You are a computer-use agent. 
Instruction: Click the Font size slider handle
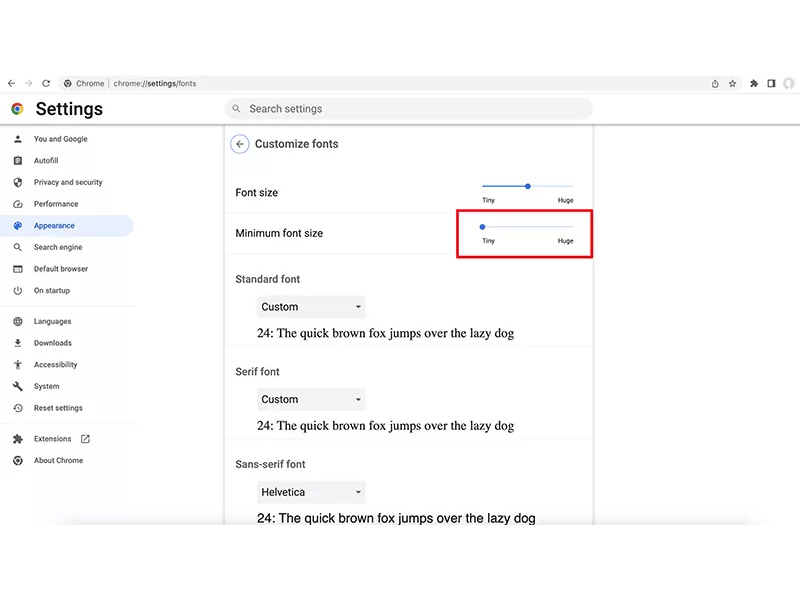(x=528, y=186)
